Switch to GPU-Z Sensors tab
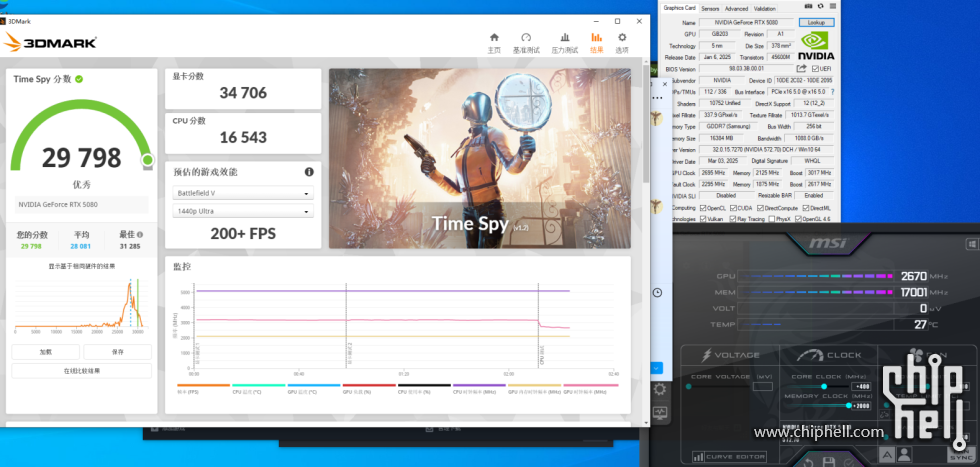 coord(710,9)
